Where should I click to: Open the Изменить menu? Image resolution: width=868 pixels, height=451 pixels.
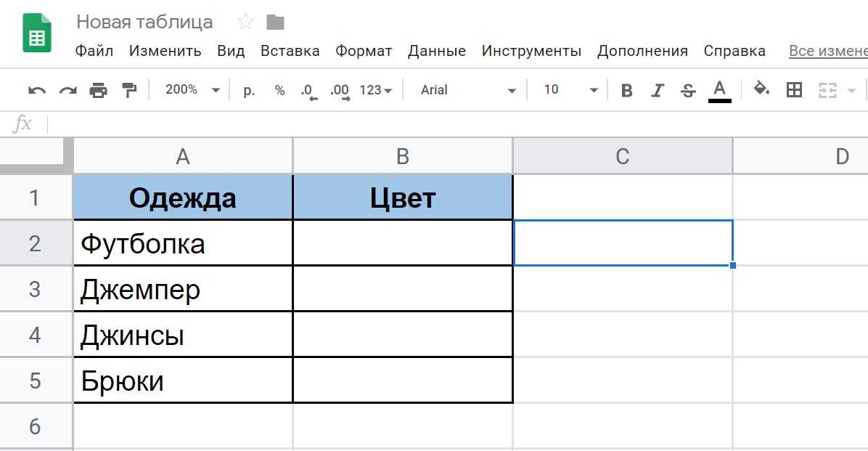point(165,51)
